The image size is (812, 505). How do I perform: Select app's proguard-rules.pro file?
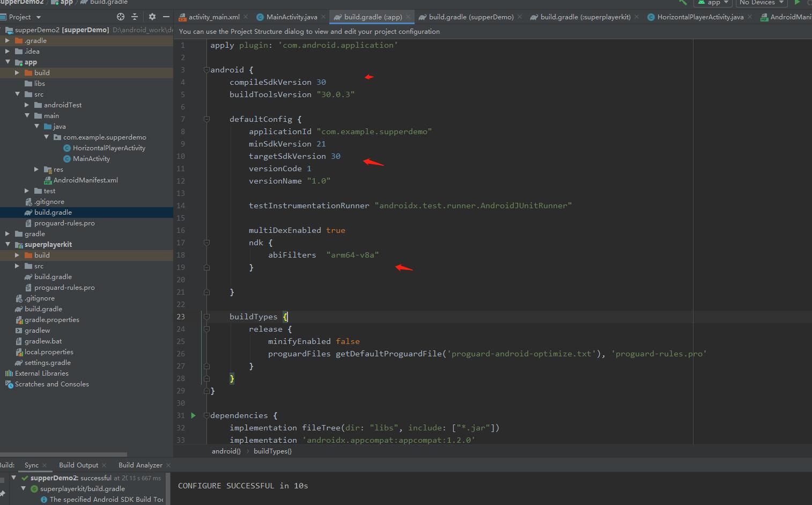(64, 223)
